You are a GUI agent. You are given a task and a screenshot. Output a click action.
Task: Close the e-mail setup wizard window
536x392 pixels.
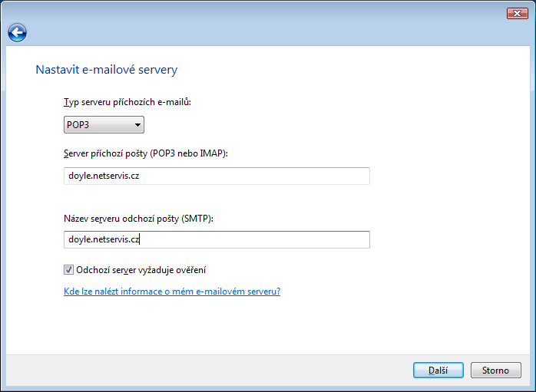[518, 13]
